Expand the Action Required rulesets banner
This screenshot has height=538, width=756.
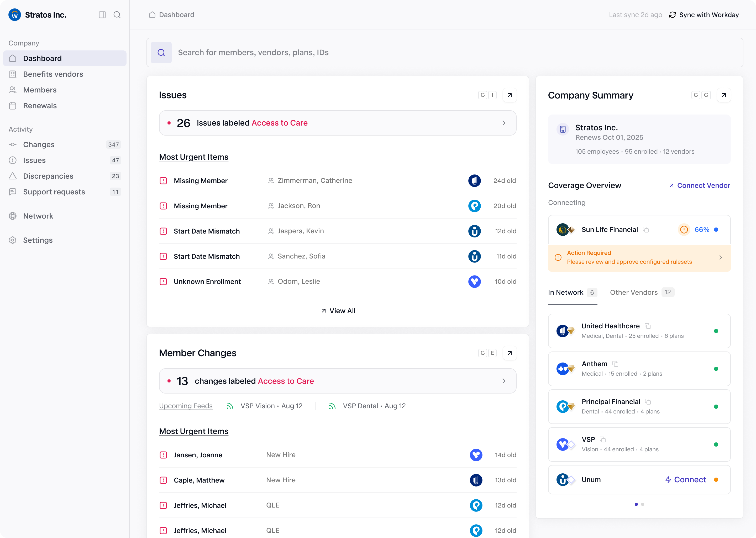(721, 257)
